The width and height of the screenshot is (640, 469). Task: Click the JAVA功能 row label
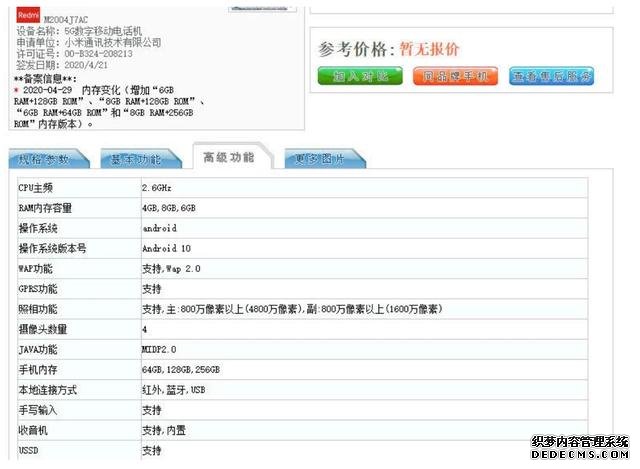[38, 349]
